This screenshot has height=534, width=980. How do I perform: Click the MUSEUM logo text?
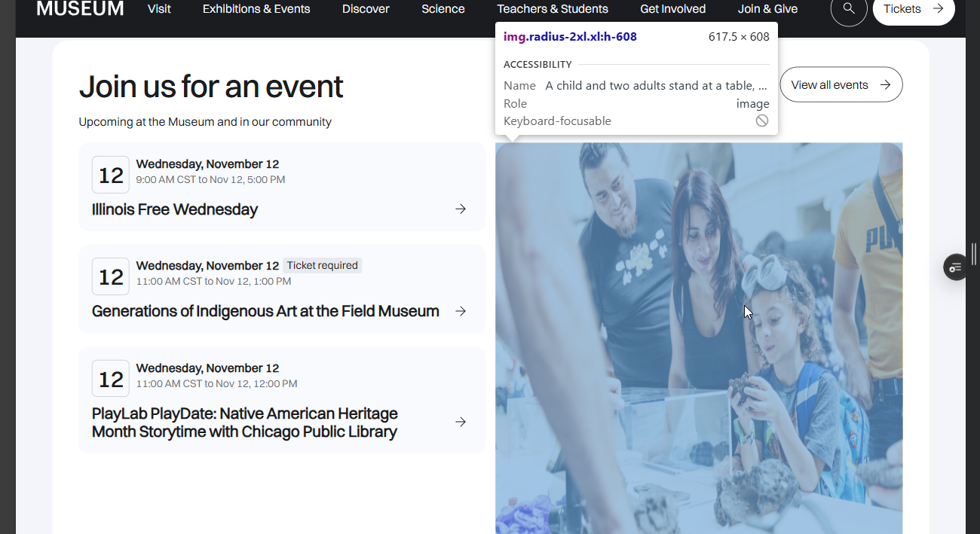tap(80, 8)
